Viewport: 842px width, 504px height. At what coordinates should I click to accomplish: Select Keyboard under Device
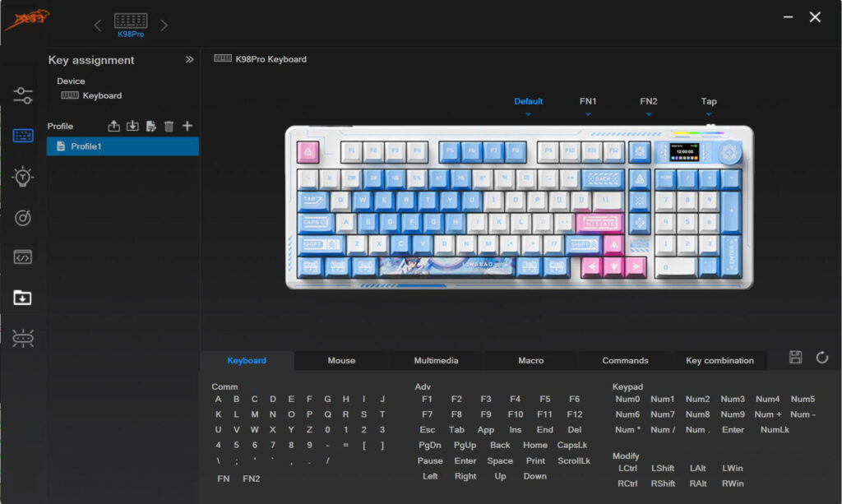point(92,95)
